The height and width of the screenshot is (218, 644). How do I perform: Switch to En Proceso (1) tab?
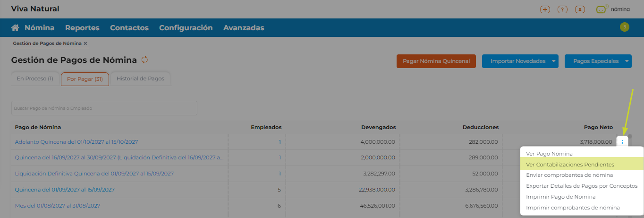click(x=35, y=79)
